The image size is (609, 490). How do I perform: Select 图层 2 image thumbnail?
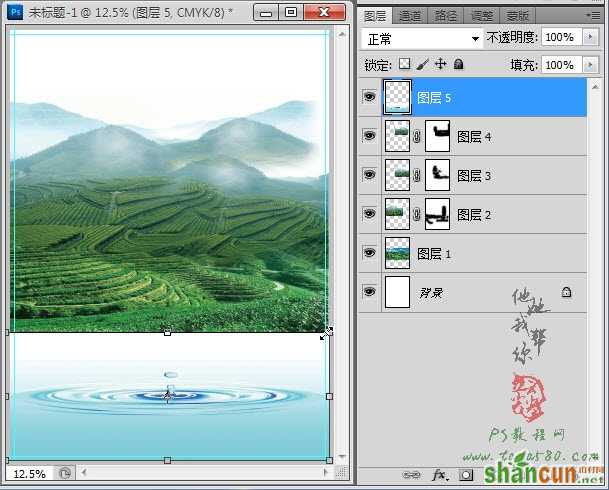[397, 214]
